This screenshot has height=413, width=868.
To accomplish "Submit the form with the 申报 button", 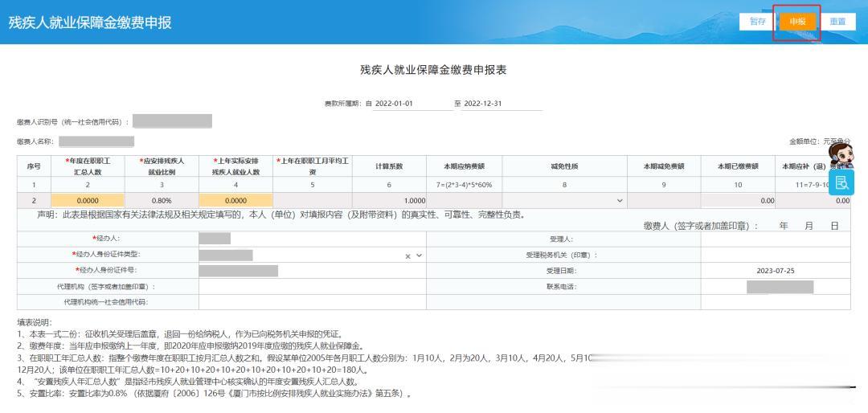I will point(798,22).
